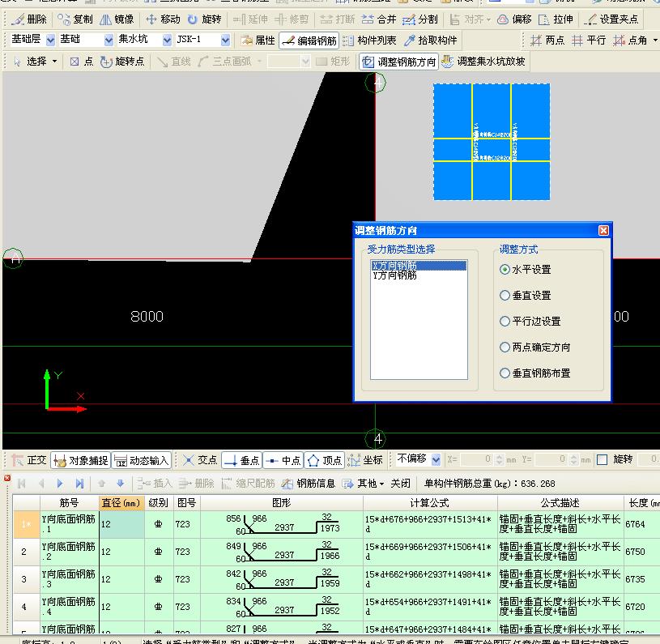Viewport: 660px width, 644px height.
Task: Click the 筋号 column header
Action: pos(69,502)
